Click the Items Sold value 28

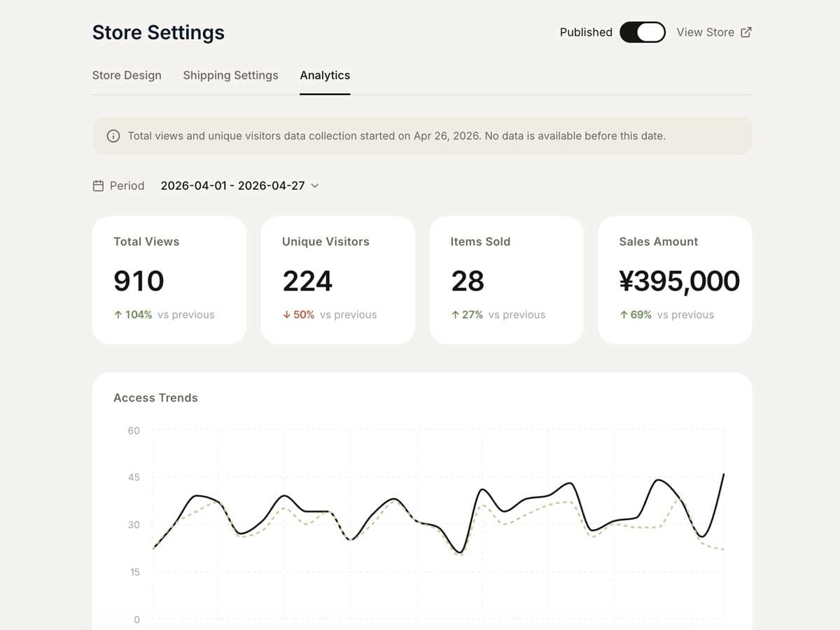(468, 281)
